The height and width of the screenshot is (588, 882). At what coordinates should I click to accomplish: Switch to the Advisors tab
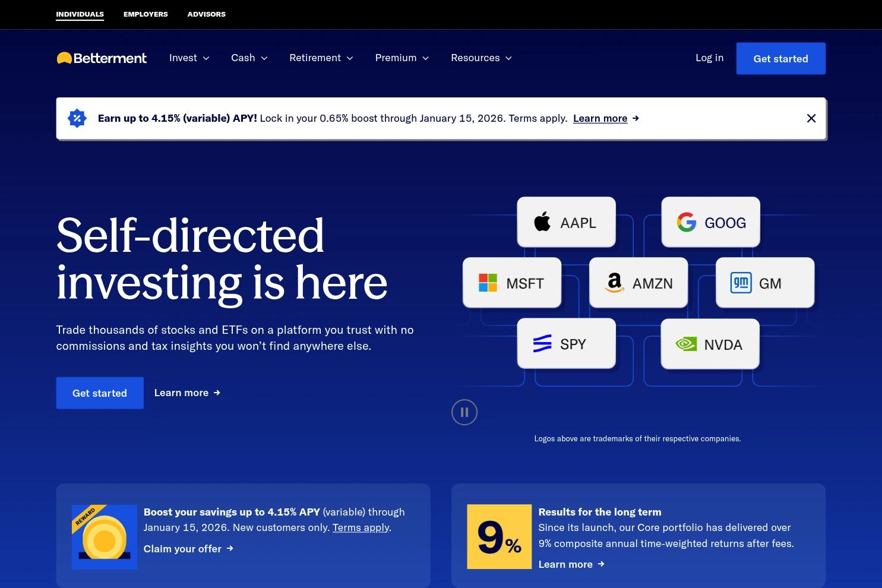click(207, 14)
